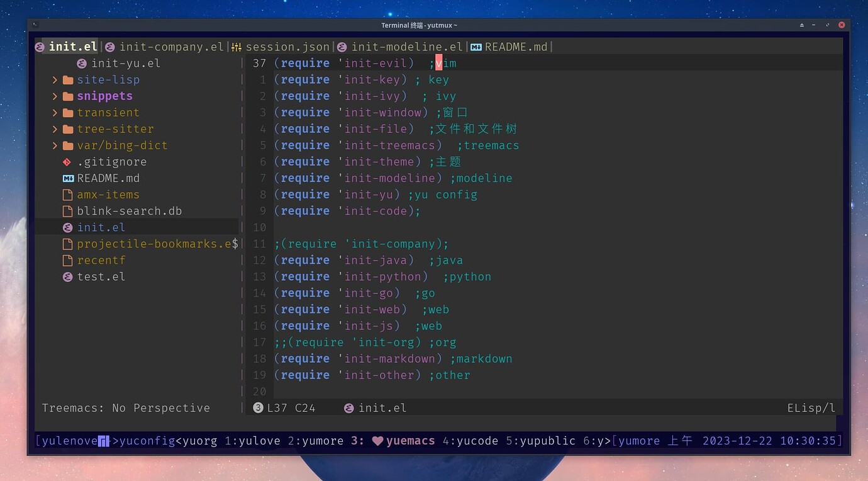The image size is (868, 481).
Task: Click the git diamond icon next to .gitignore
Action: [67, 162]
